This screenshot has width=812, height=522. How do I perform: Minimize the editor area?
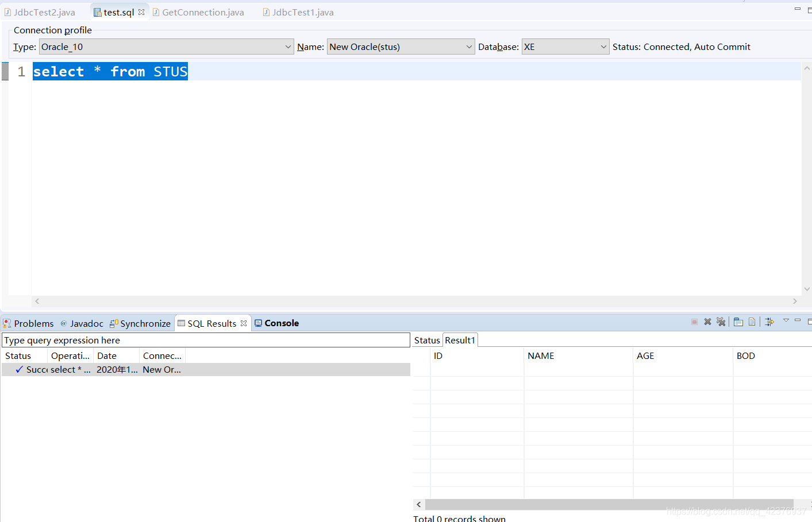(798, 9)
